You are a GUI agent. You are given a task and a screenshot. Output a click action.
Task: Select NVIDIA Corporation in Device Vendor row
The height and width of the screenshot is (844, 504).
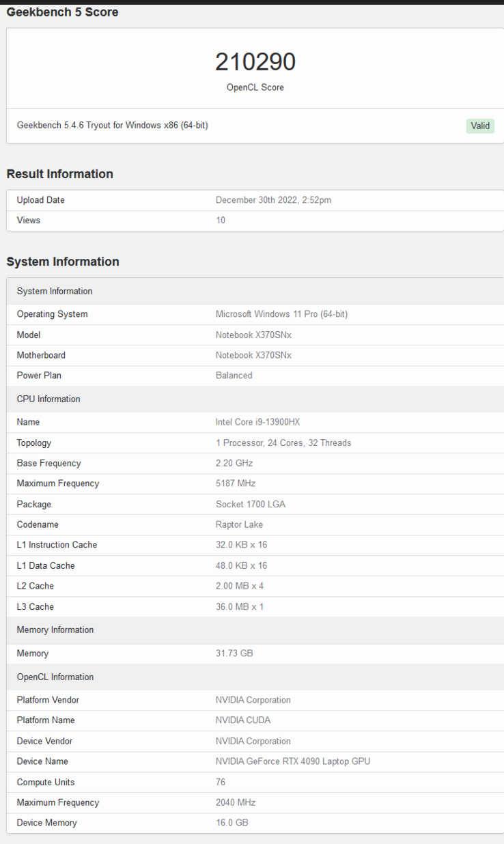(x=253, y=741)
